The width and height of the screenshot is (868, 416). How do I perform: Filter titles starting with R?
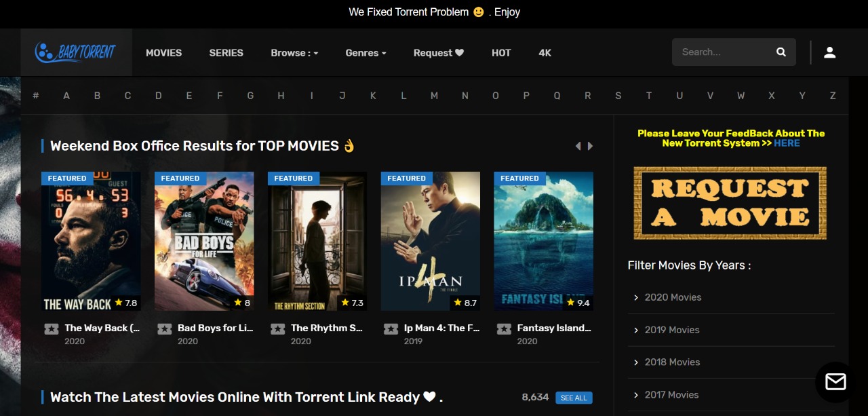[x=588, y=96]
